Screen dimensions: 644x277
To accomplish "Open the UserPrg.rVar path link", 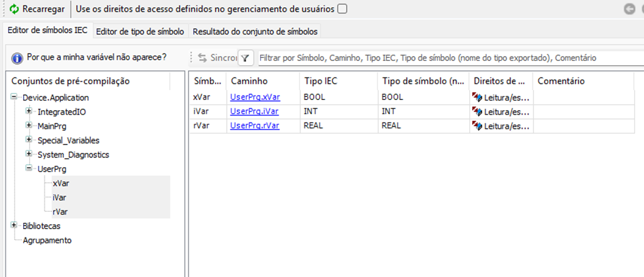I will (255, 125).
